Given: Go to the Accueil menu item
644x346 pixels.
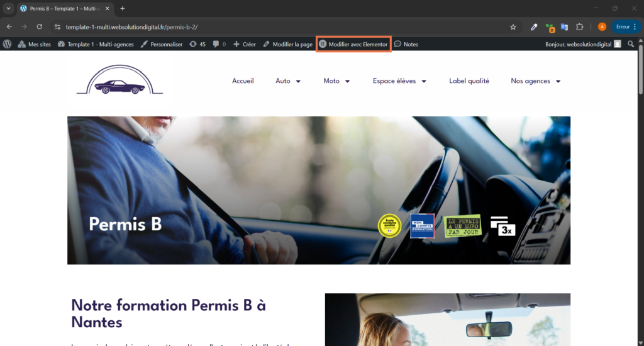Looking at the screenshot, I should click(243, 81).
